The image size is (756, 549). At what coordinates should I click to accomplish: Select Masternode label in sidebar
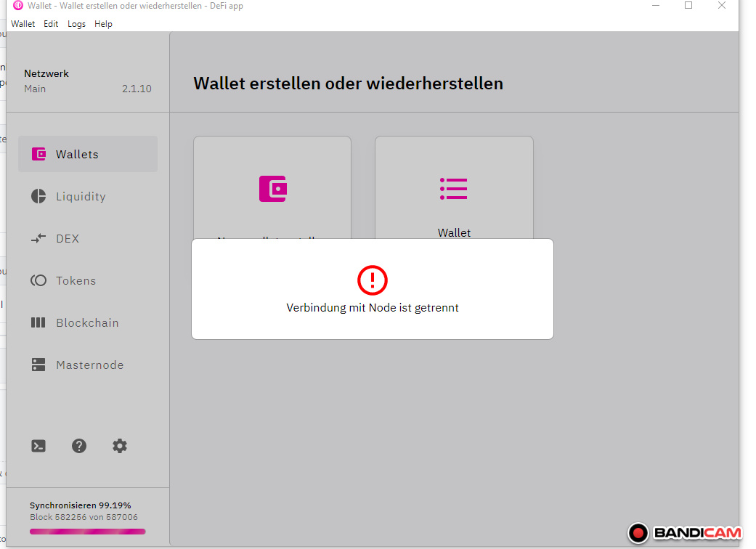(89, 365)
